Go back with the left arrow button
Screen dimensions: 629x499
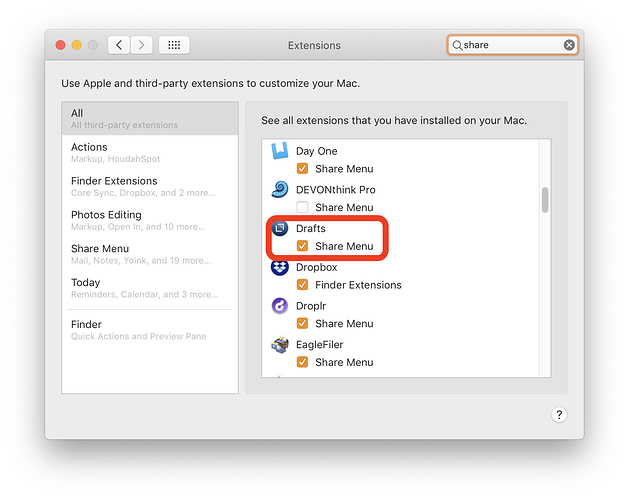pyautogui.click(x=119, y=45)
